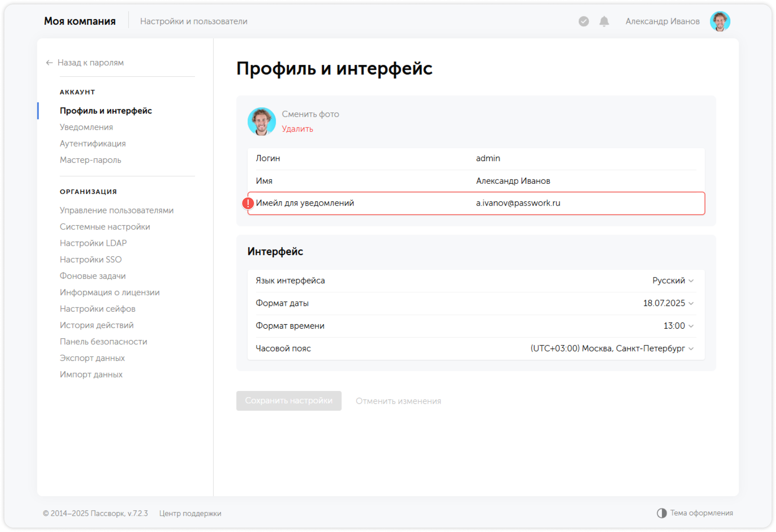
Task: Switch to the Уведомления section
Action: point(86,127)
